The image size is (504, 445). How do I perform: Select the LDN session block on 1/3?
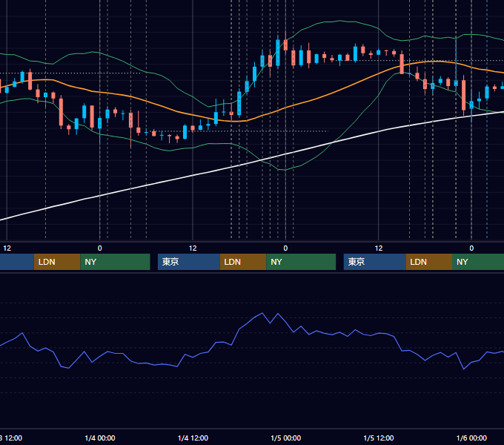click(x=57, y=262)
